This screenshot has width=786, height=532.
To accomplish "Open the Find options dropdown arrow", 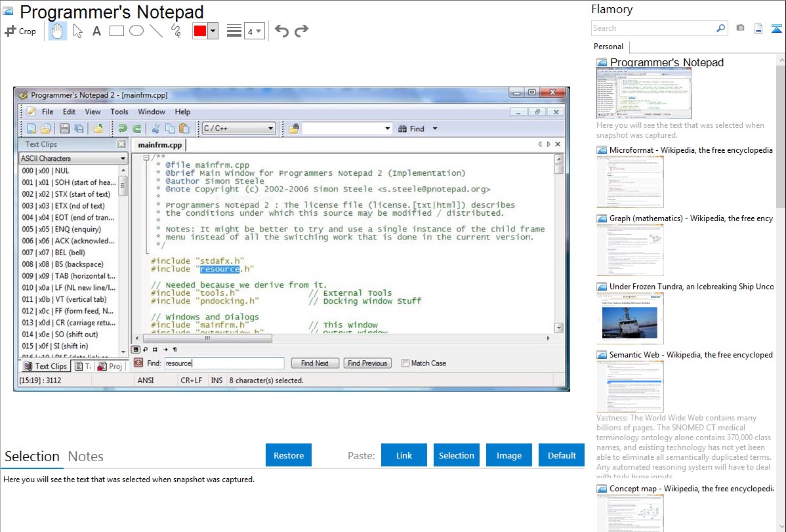I will coord(434,129).
